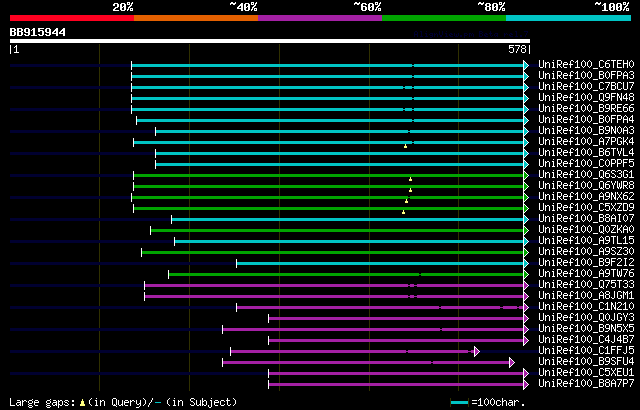Click the cyan alignment bar for A9TL15
The image size is (640, 410).
pos(349,242)
